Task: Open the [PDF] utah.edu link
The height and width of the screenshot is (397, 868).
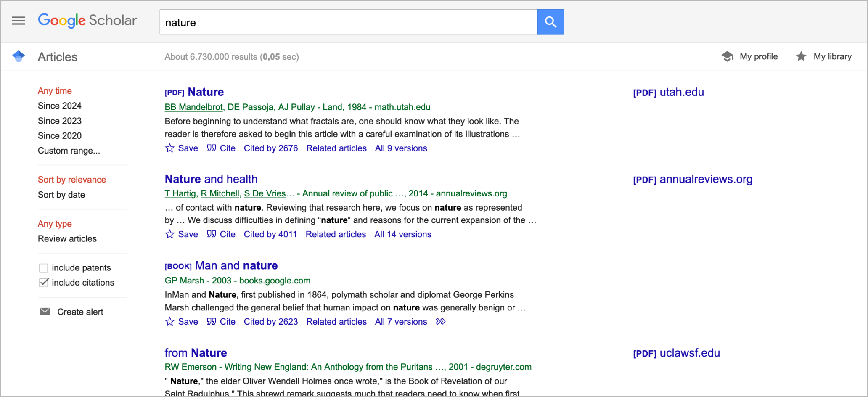Action: (668, 92)
